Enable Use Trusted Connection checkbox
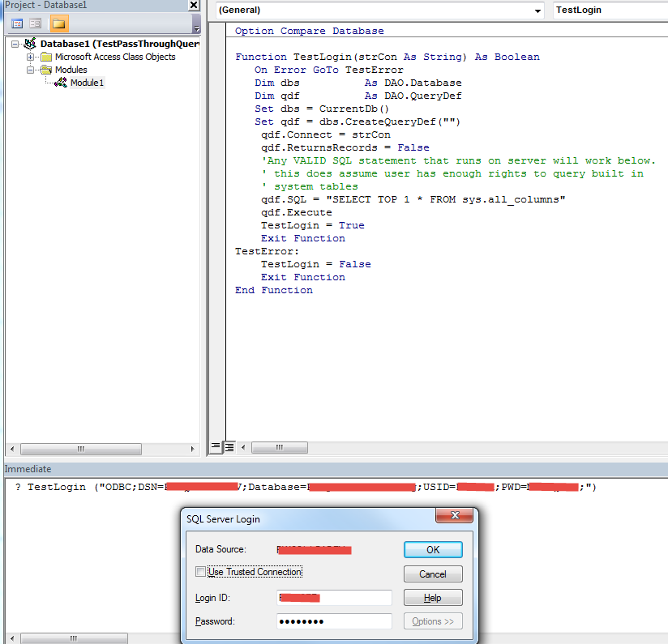This screenshot has width=668, height=644. click(200, 572)
